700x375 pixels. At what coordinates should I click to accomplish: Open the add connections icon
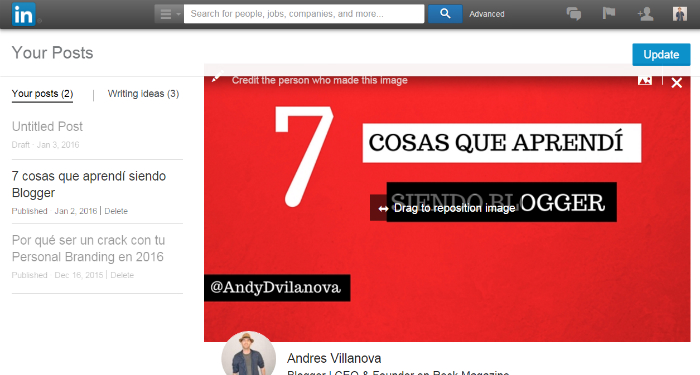point(645,14)
